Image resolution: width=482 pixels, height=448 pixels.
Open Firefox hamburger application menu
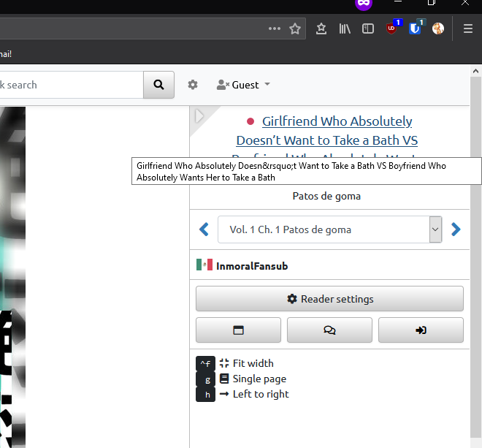click(468, 29)
